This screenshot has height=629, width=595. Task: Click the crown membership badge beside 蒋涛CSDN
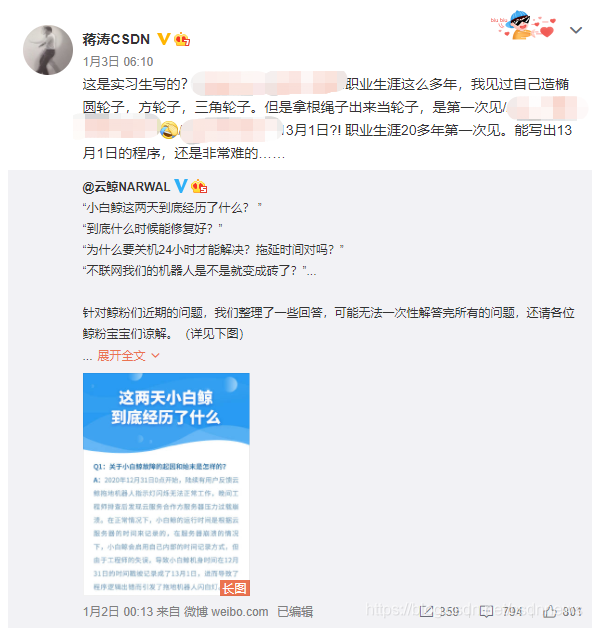pyautogui.click(x=182, y=39)
